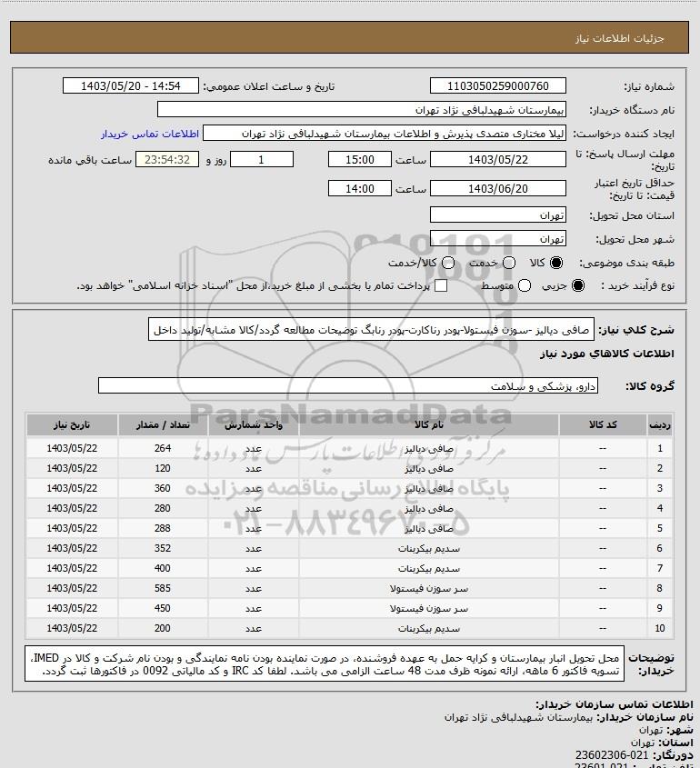700x768 pixels.
Task: Click the نام کالا column header
Action: (x=428, y=425)
